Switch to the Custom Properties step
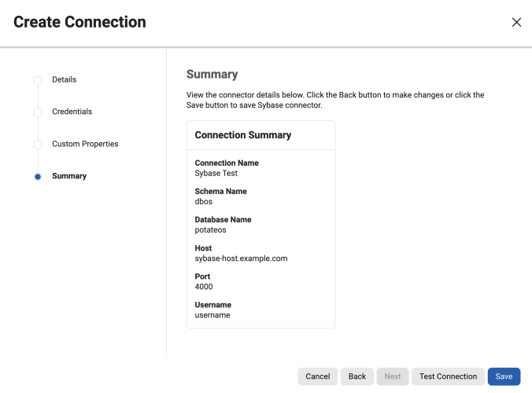The height and width of the screenshot is (393, 532). [85, 144]
